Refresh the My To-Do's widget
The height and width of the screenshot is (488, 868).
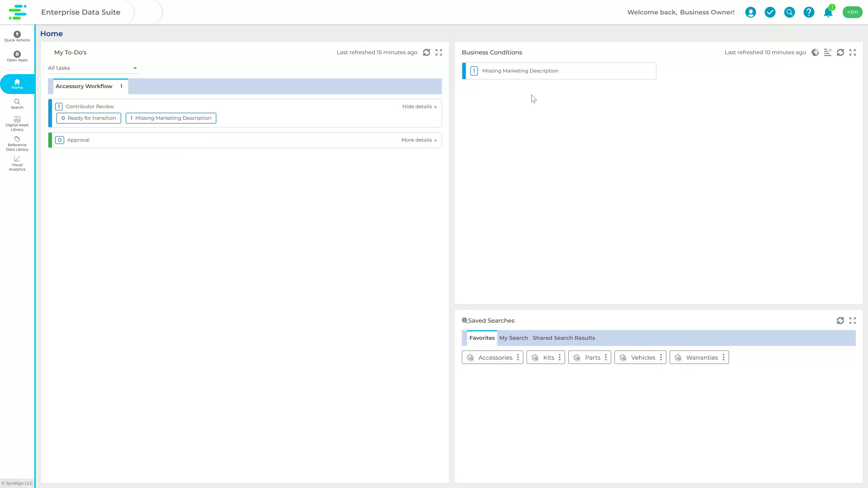tap(427, 52)
